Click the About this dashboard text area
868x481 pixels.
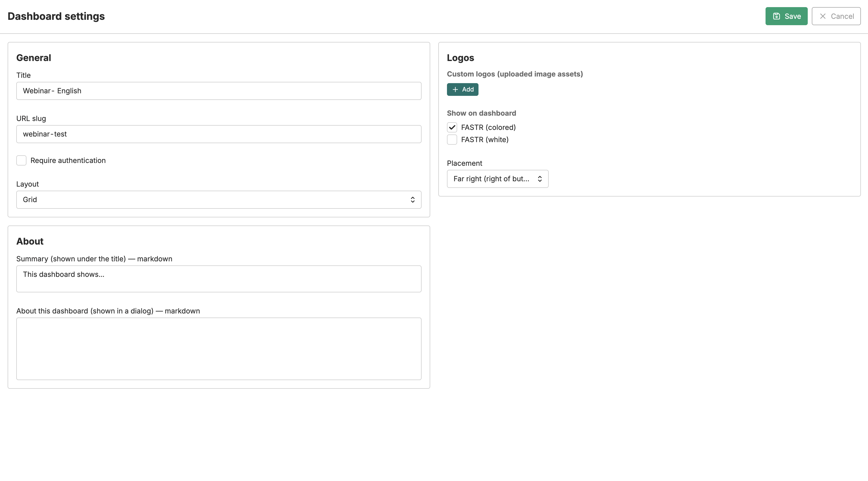coord(219,349)
